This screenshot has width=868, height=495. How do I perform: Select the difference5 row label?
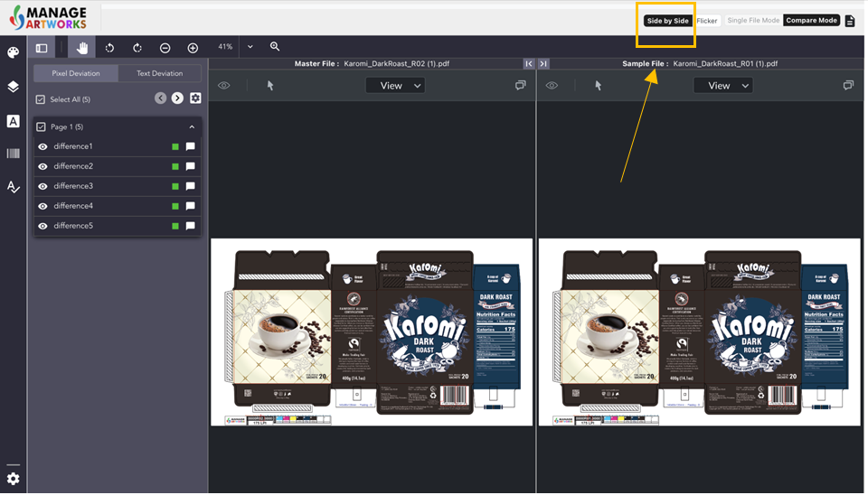point(73,226)
